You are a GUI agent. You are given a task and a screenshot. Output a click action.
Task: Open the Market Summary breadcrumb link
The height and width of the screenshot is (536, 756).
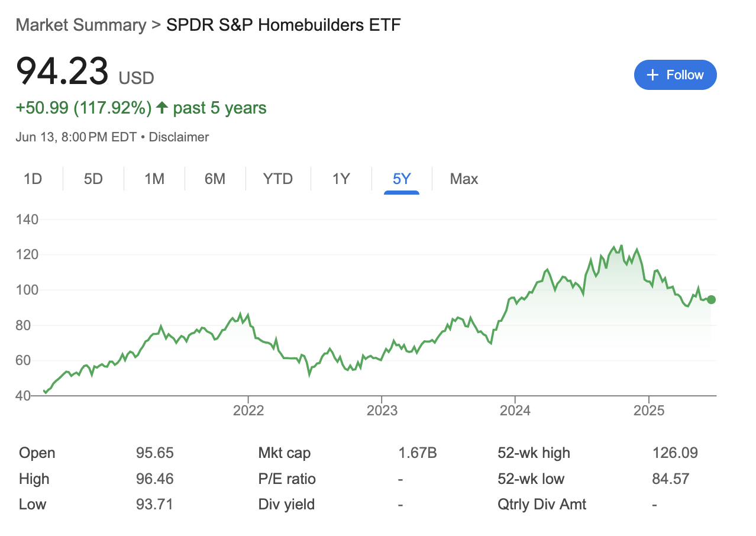click(80, 25)
